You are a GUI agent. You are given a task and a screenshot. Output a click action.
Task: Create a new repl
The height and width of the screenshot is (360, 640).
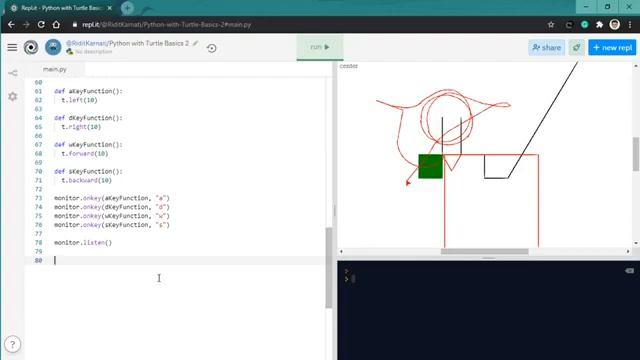(612, 48)
